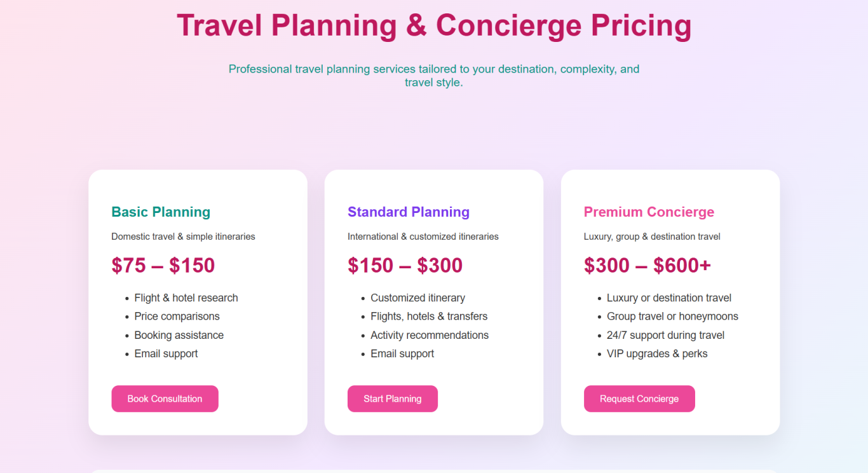Screen dimensions: 868x473
Task: Click the VIP upgrades & perks item
Action: 657,353
